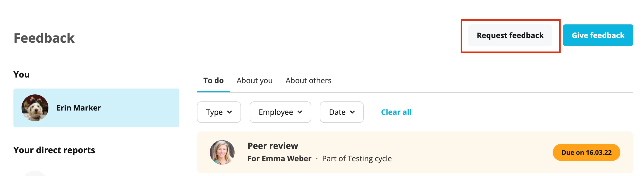
Task: Click the Date dropdown chevron arrow
Action: coord(352,112)
